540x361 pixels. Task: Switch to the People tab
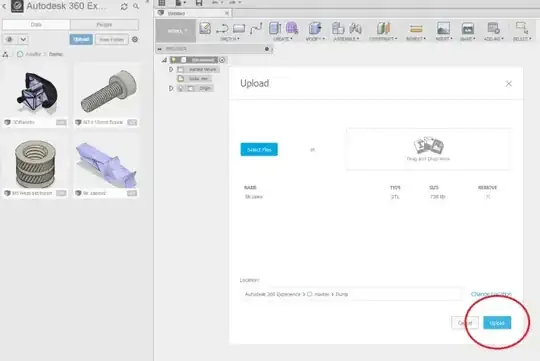[x=104, y=24]
